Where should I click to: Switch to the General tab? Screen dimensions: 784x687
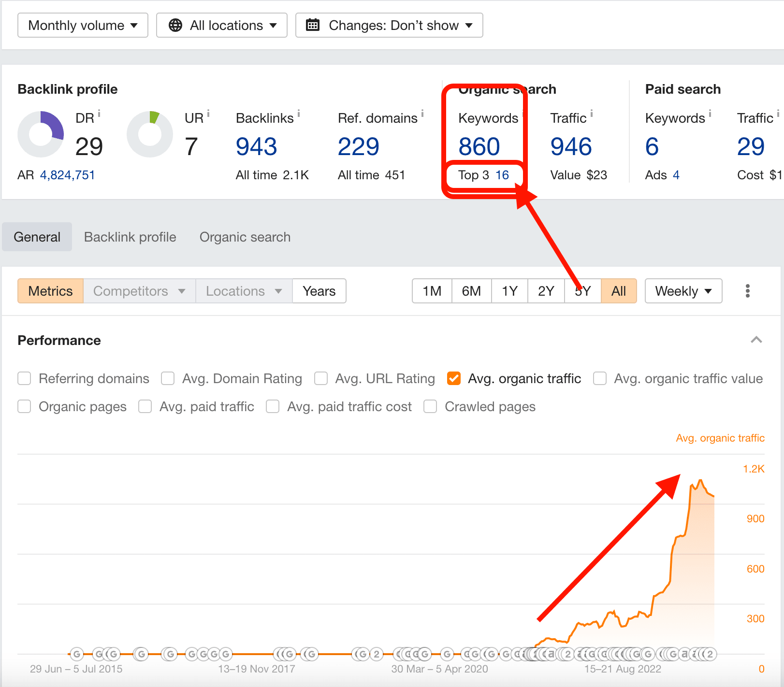37,237
